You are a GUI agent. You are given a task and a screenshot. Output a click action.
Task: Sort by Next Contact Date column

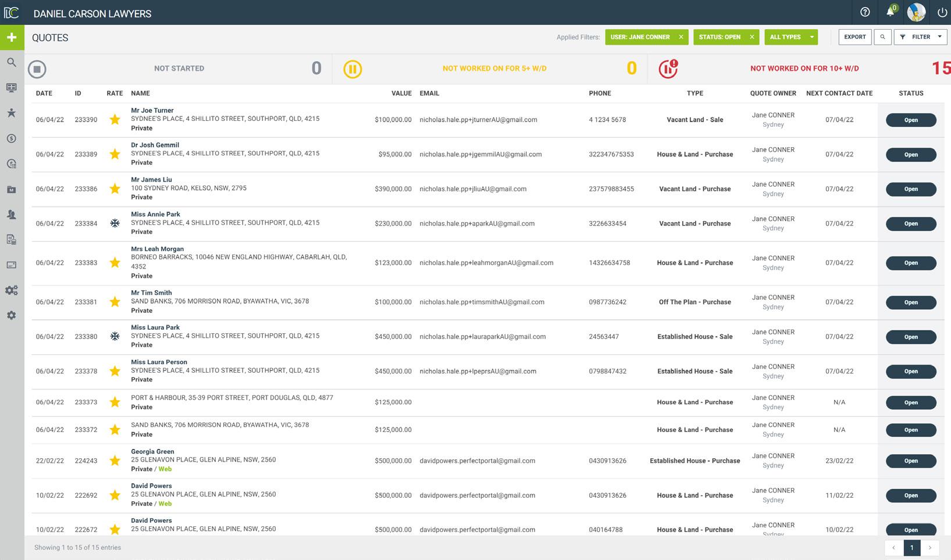[839, 93]
